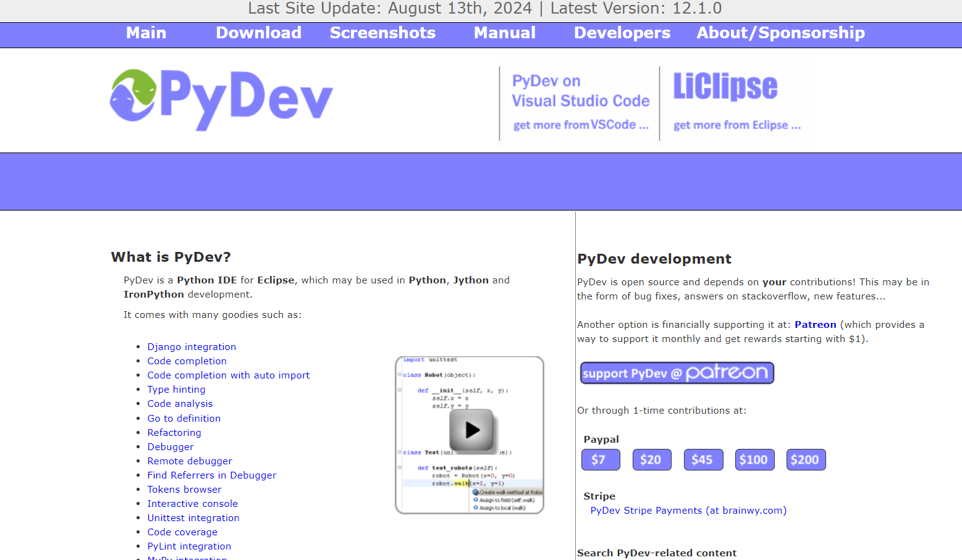Screen dimensions: 962x560
Task: Open the Main menu item
Action: (146, 33)
